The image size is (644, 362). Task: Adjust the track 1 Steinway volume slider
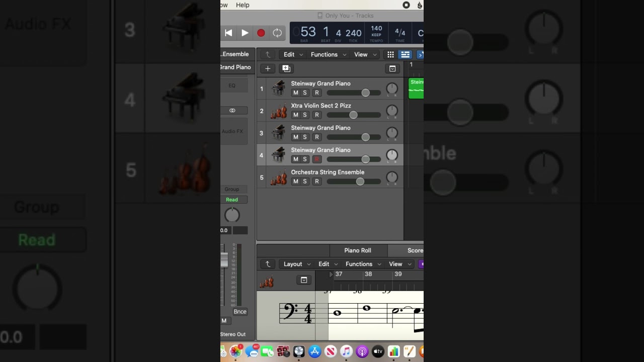pyautogui.click(x=354, y=93)
